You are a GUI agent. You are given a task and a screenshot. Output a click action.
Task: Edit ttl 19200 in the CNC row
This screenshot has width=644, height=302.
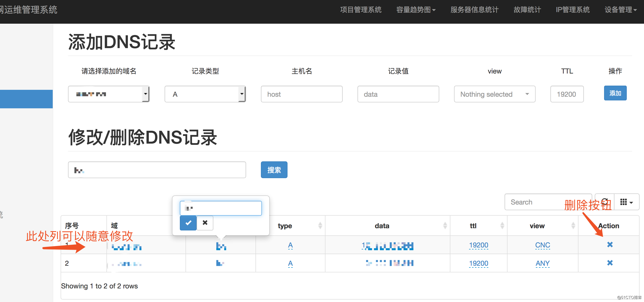[x=478, y=245]
